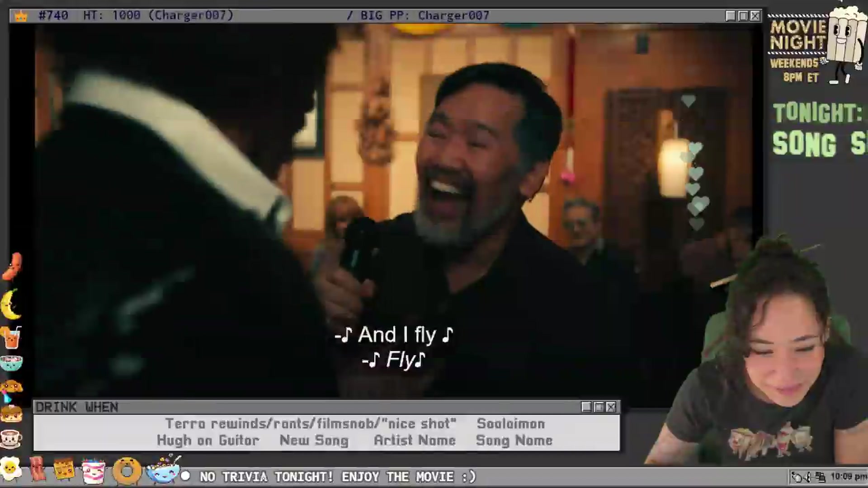Screen dimensions: 868x488
Task: Click the 'Artist Name' drink rule
Action: [415, 441]
